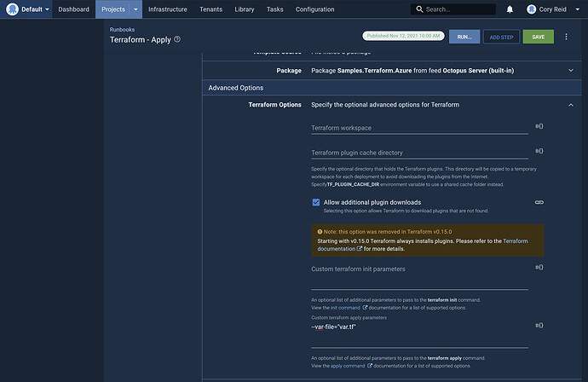Insert variable into Terraform workspace field

coord(539,126)
